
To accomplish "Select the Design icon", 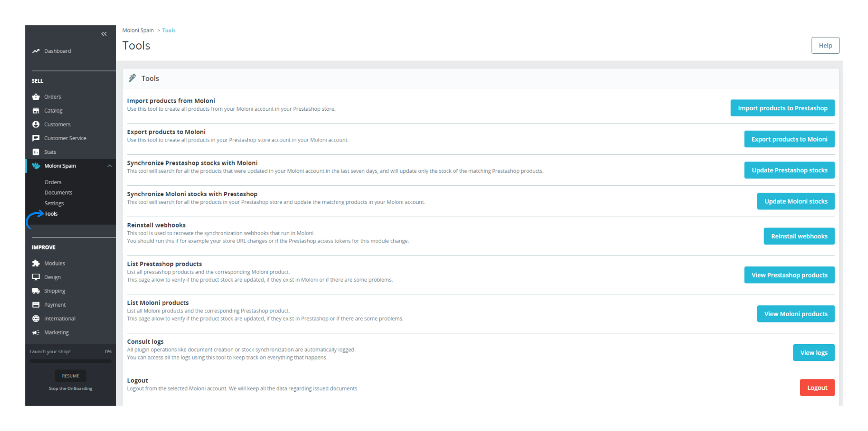I will (36, 277).
